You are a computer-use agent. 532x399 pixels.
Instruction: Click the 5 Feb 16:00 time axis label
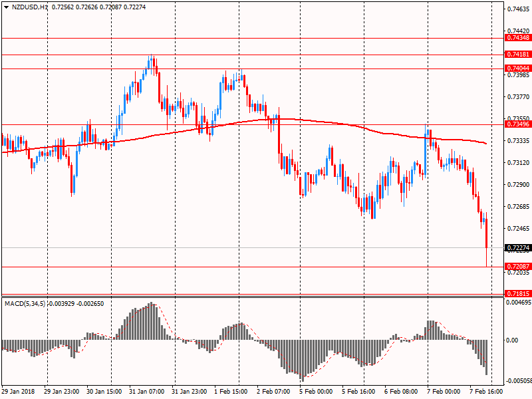tap(360, 392)
